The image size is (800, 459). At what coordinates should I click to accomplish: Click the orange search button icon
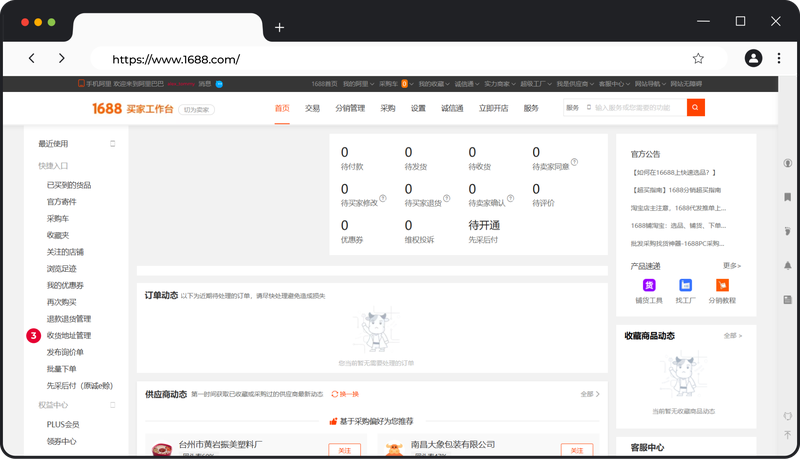click(696, 108)
